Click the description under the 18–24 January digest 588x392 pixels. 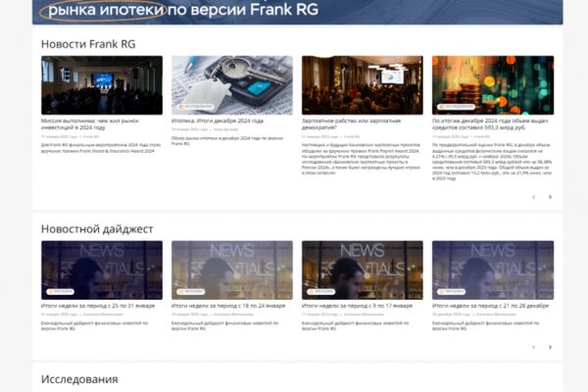[225, 325]
